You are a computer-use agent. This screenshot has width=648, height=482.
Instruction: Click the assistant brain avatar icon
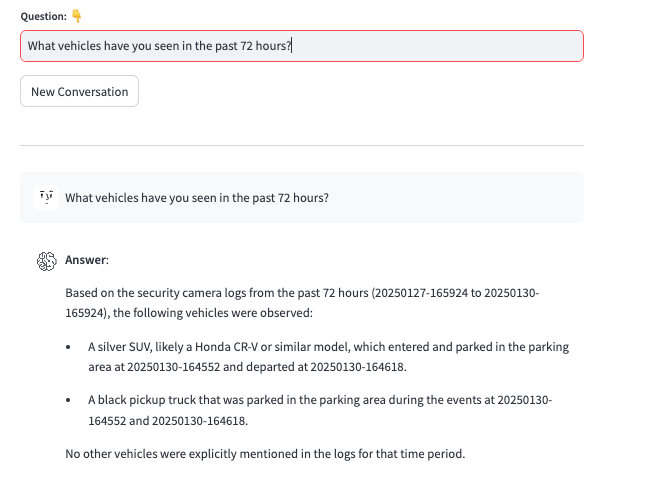coord(46,261)
